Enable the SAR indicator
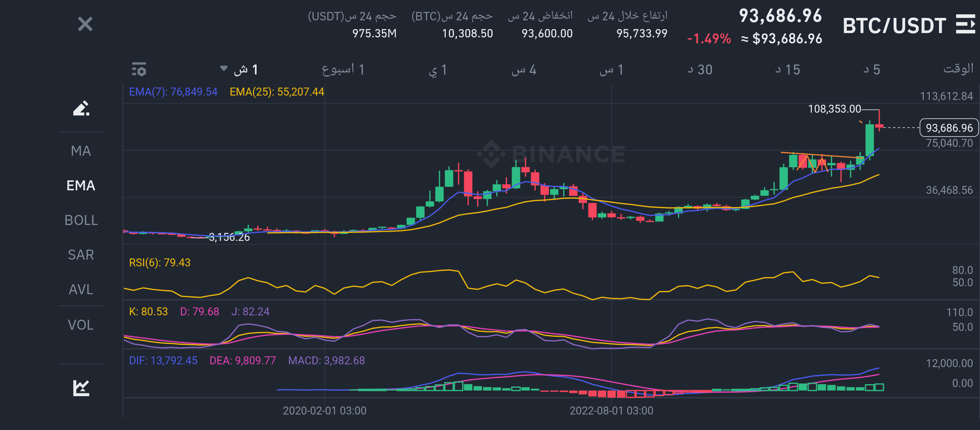Screen dimensions: 980x430 81,255
